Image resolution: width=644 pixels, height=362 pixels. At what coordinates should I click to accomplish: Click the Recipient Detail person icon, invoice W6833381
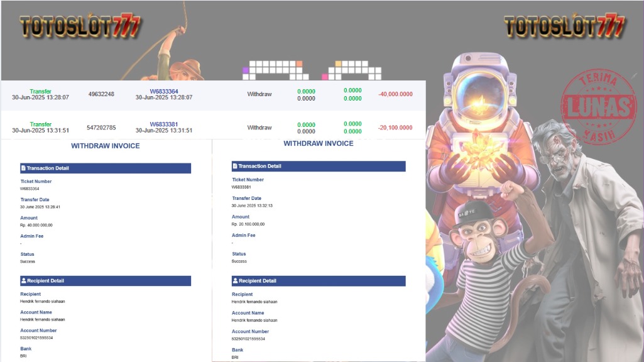(x=236, y=281)
